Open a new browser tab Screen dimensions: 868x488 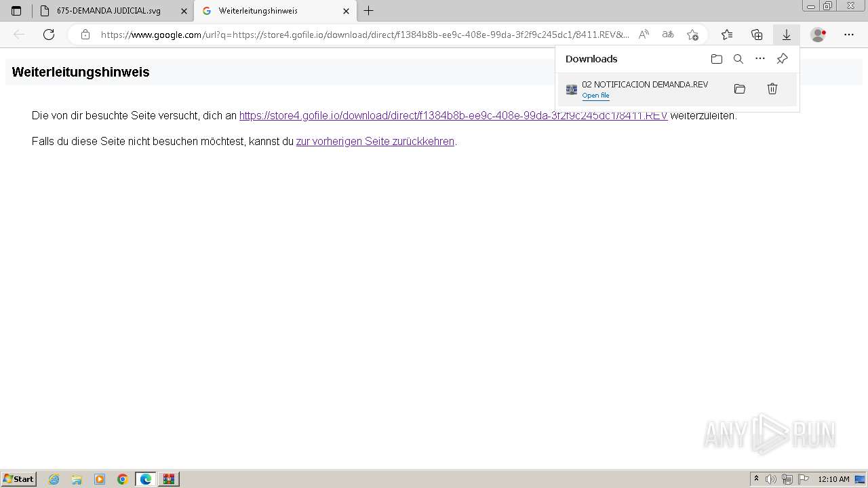point(368,11)
